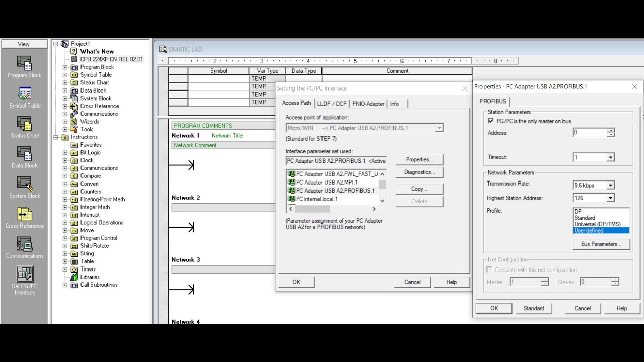
Task: Click Shift/Rotate instruction icon
Action: 74,246
